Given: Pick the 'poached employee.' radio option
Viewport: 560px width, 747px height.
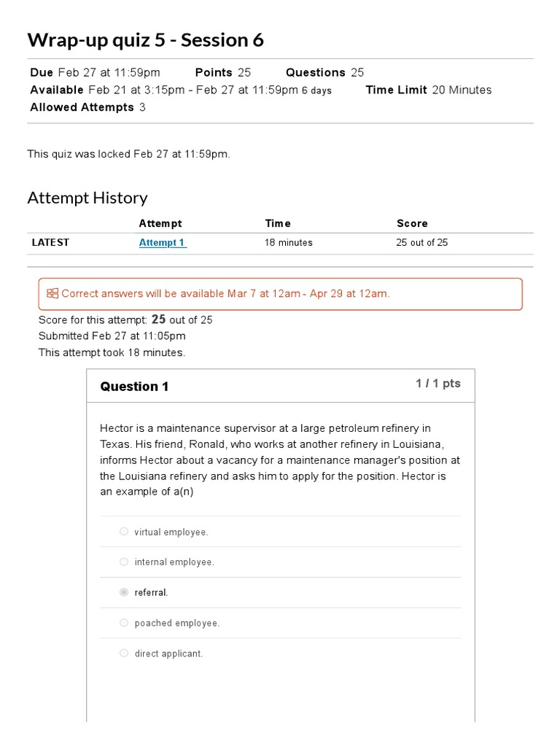Looking at the screenshot, I should click(124, 623).
